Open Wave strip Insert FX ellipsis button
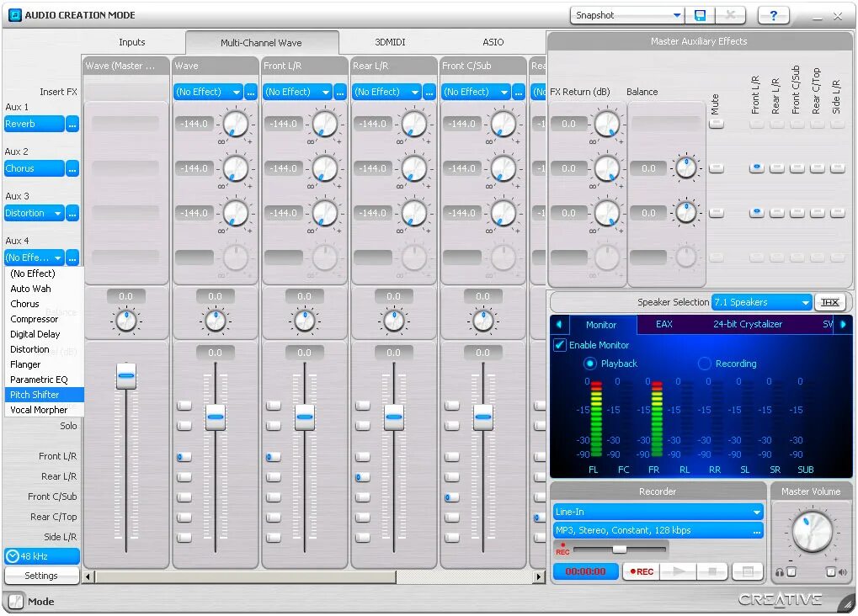Viewport: 858px width, 616px height. point(251,92)
